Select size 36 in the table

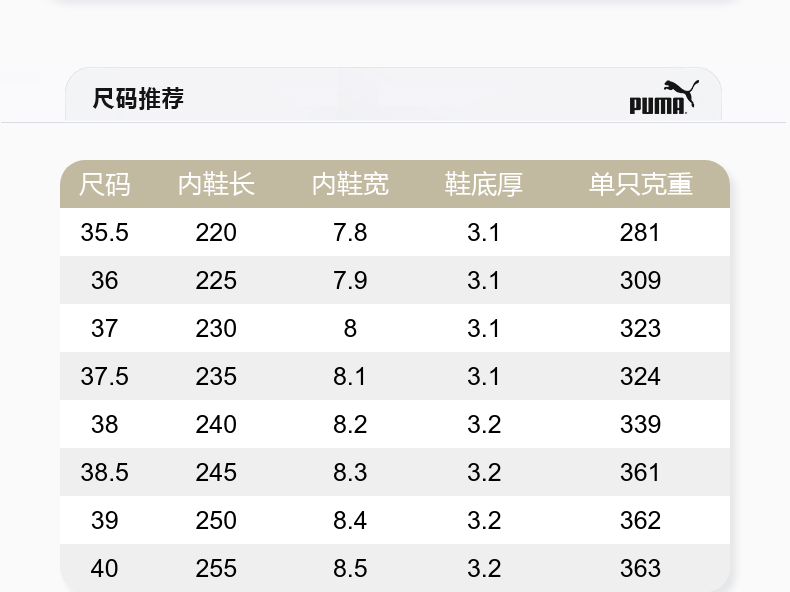(105, 281)
